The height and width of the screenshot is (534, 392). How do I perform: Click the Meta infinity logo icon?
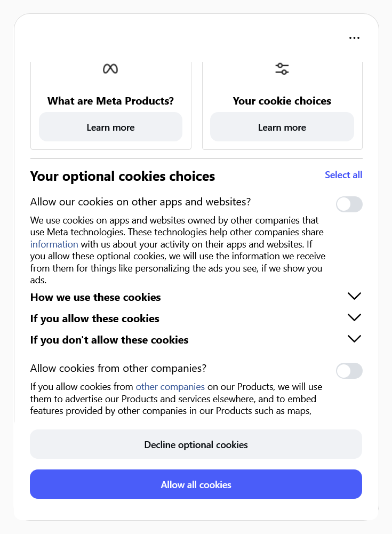(110, 69)
